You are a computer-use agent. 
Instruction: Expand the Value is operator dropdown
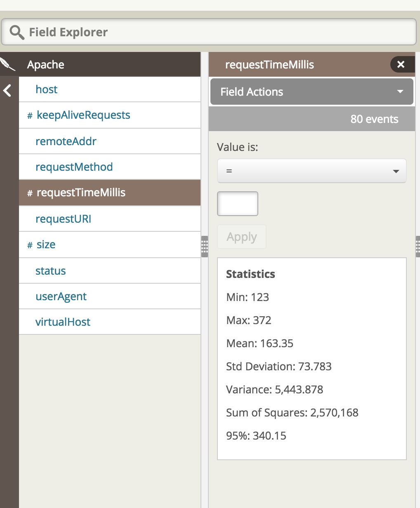311,171
